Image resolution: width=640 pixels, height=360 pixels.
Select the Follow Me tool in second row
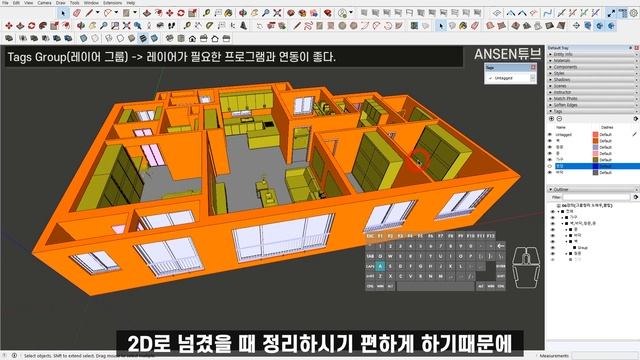(43, 26)
